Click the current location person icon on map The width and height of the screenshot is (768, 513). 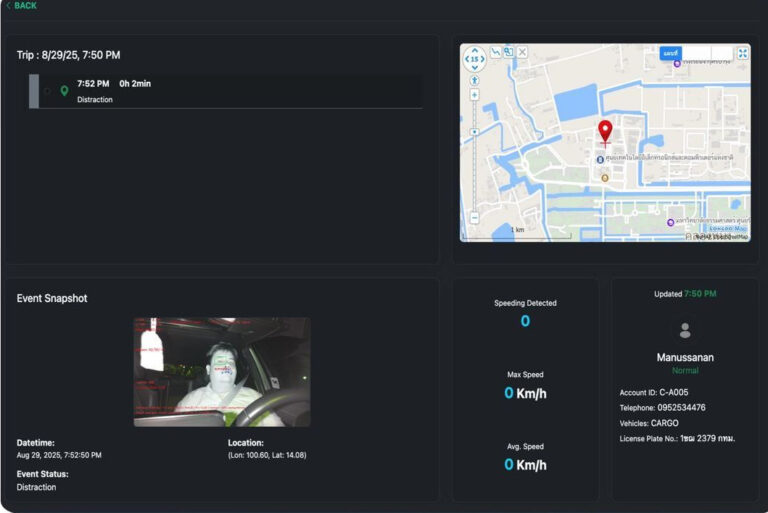click(x=474, y=79)
